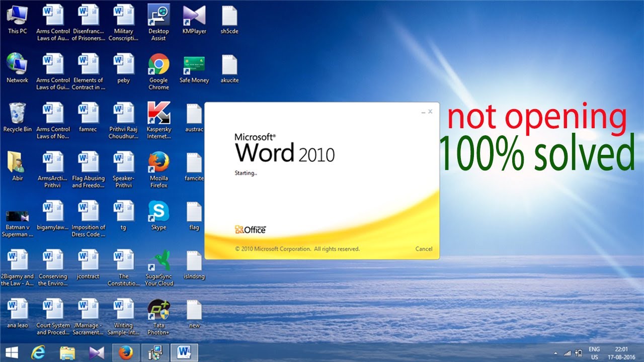Select the Kaspersky Internet Security shortcut
Screen dimensions: 644x362
pyautogui.click(x=158, y=121)
